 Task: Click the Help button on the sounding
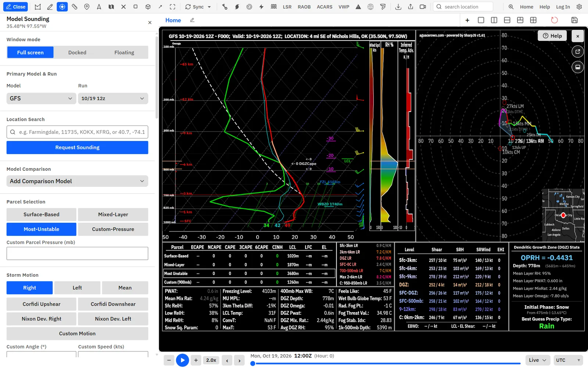point(552,36)
